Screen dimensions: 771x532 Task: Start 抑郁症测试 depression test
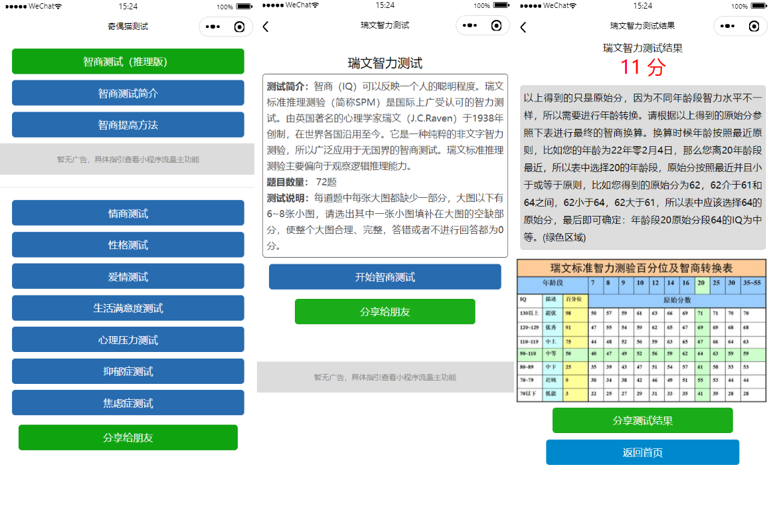coord(128,371)
